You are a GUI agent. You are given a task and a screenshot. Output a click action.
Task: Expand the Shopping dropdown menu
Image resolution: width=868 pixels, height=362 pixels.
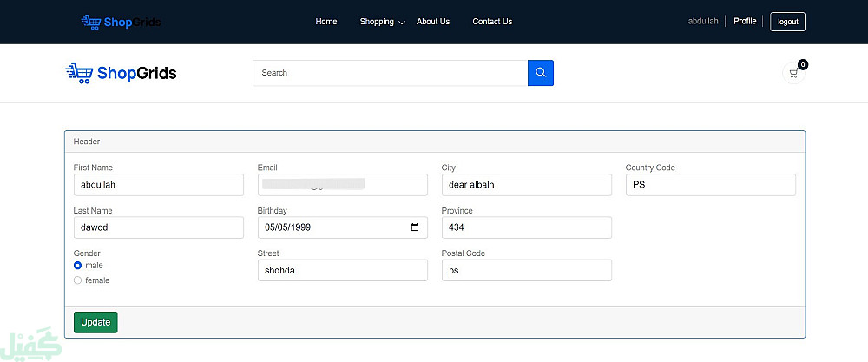point(382,22)
